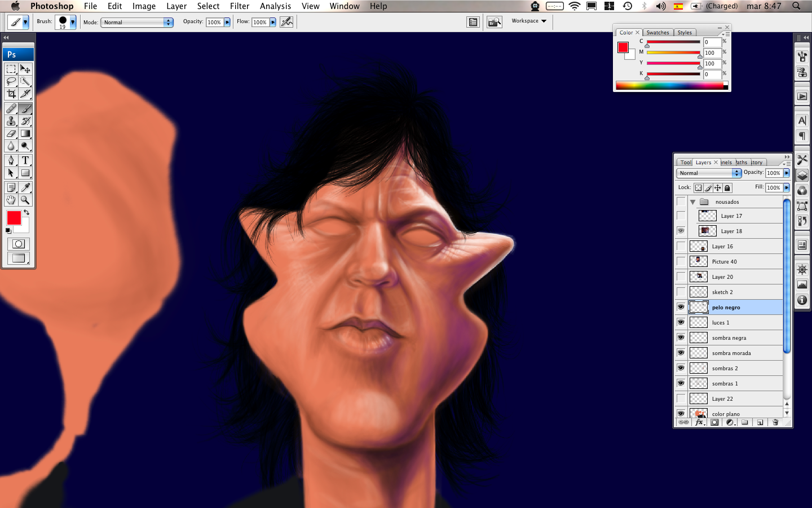Select the Rectangular Marquee tool
Image resolution: width=812 pixels, height=508 pixels.
[11, 69]
